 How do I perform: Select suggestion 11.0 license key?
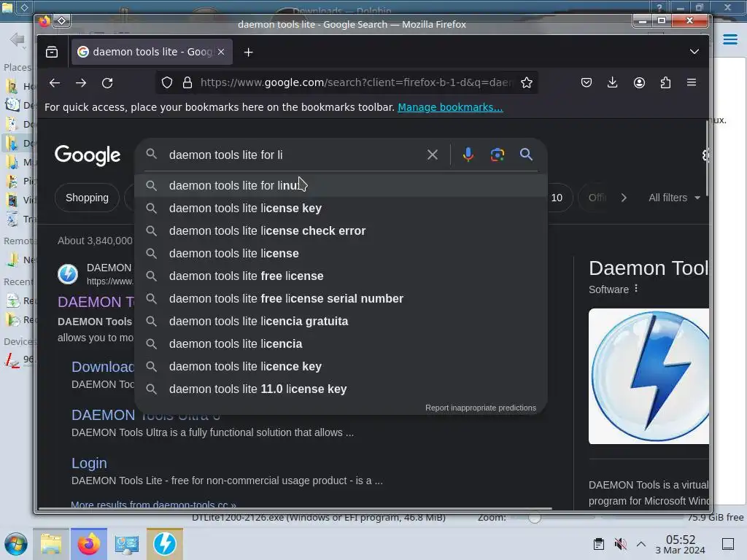tap(341, 389)
